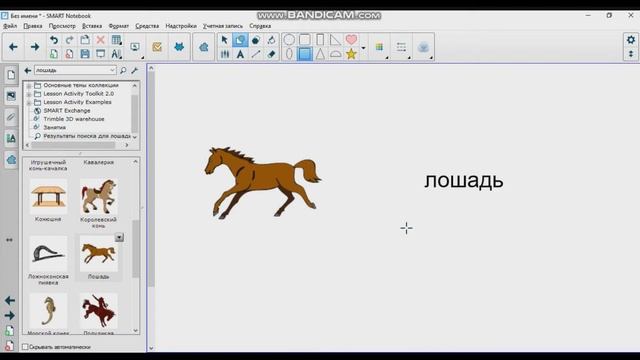Click the gallery search magnifier icon
This screenshot has width=640, height=360.
(123, 70)
